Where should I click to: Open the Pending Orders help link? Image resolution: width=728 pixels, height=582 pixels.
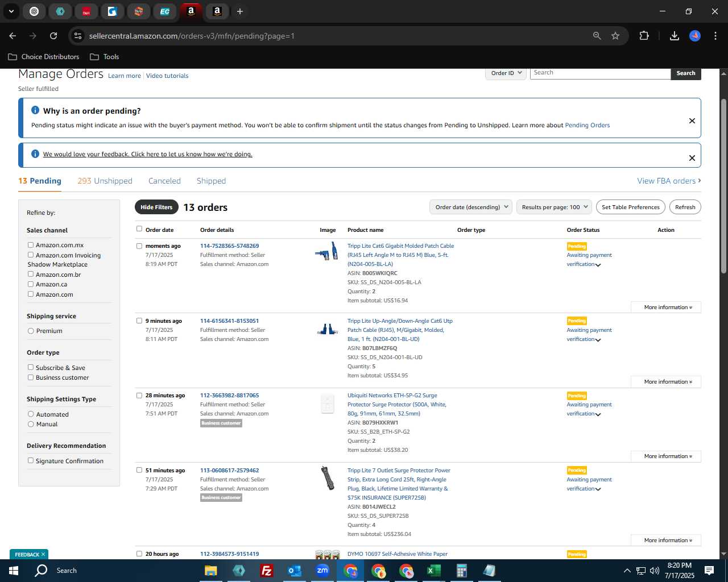coord(587,125)
